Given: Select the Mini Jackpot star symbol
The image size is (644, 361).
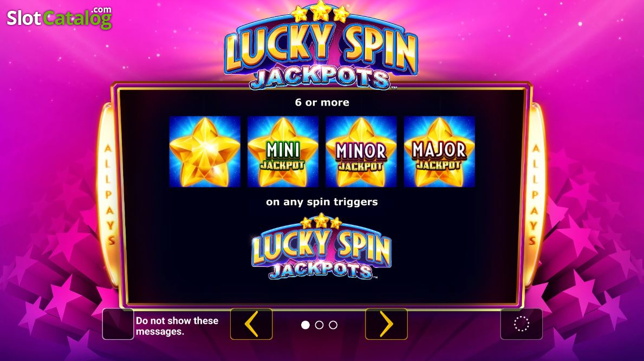Looking at the screenshot, I should [x=283, y=152].
